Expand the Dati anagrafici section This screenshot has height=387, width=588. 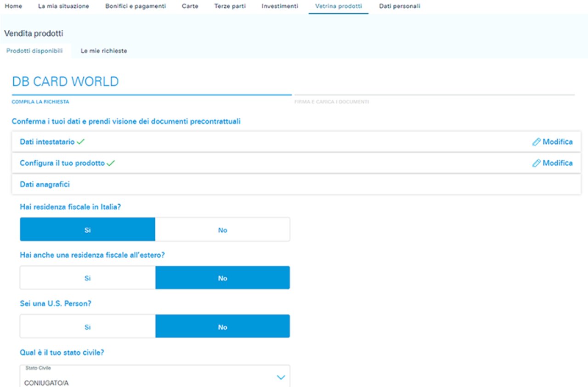coord(45,184)
